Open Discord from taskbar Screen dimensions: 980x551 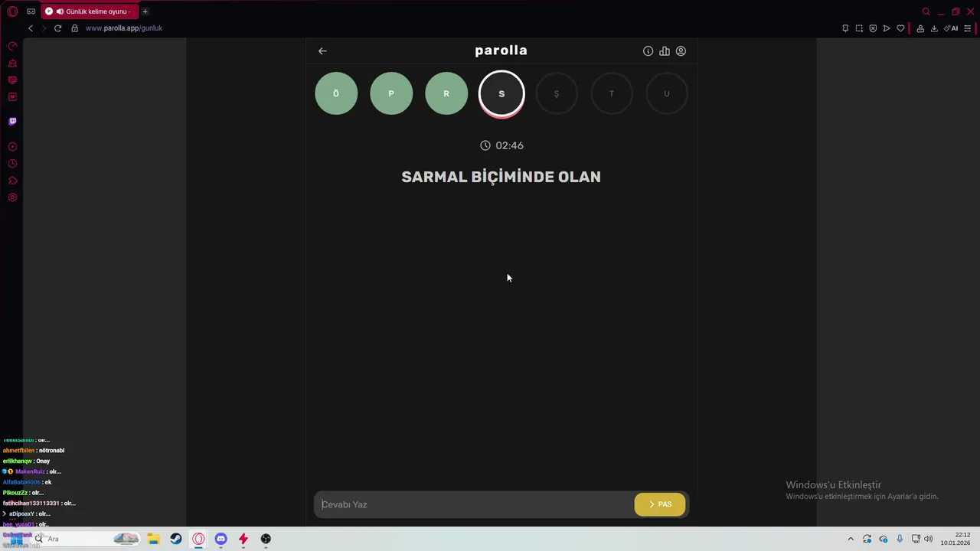click(x=221, y=539)
